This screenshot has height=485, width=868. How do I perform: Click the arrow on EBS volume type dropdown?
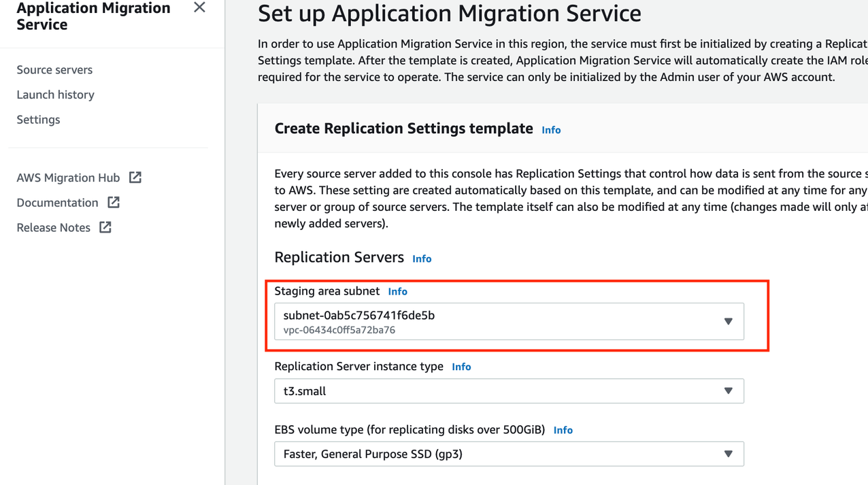pyautogui.click(x=728, y=454)
